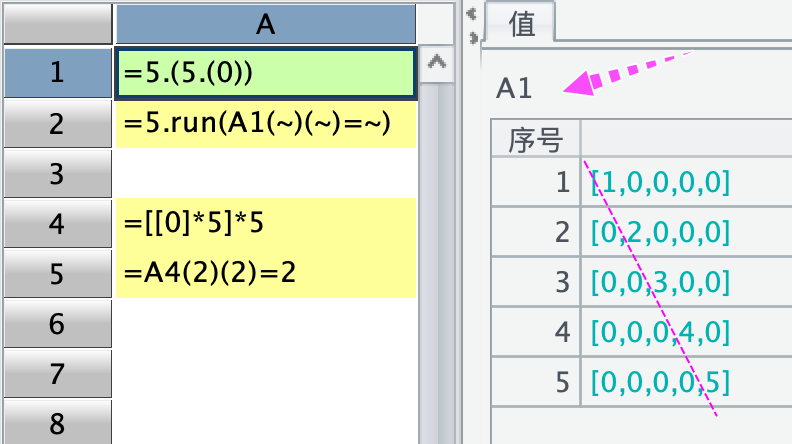Expand panel with right splitter arrow
792x444 pixels.
click(474, 38)
